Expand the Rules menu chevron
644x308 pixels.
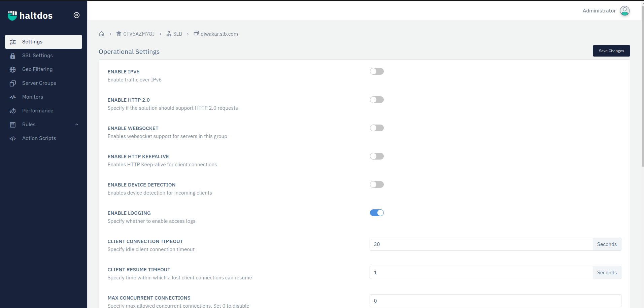[77, 125]
